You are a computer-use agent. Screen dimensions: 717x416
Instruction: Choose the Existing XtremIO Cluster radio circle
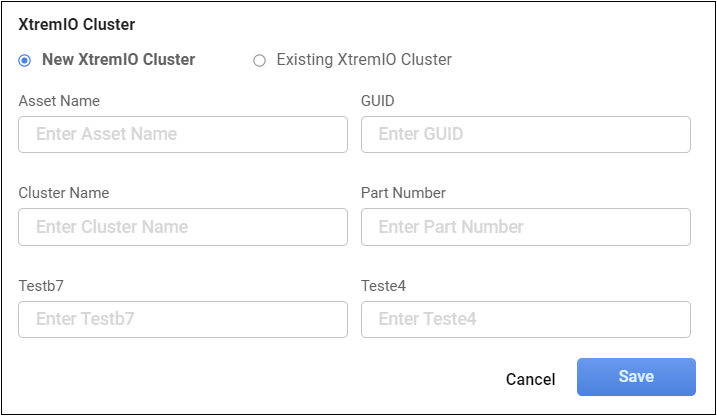(x=260, y=60)
